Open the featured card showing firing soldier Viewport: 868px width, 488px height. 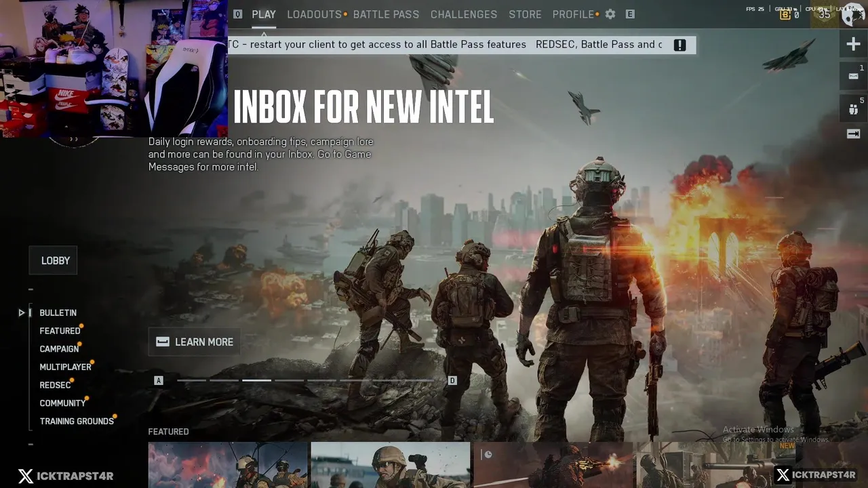click(x=553, y=465)
